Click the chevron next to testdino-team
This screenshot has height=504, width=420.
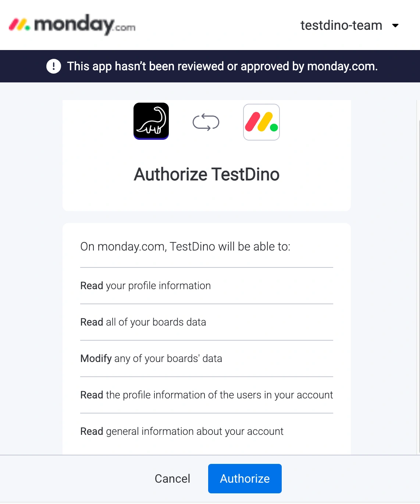[395, 26]
